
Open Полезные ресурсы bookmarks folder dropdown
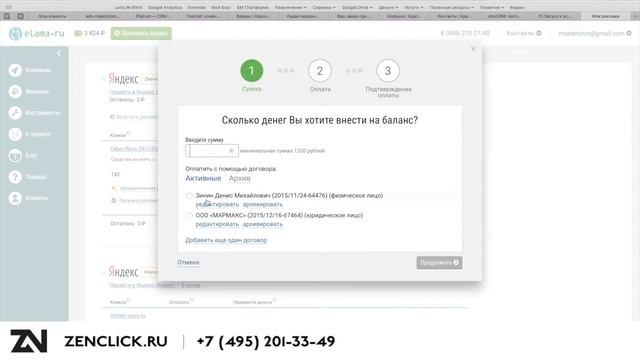point(451,7)
